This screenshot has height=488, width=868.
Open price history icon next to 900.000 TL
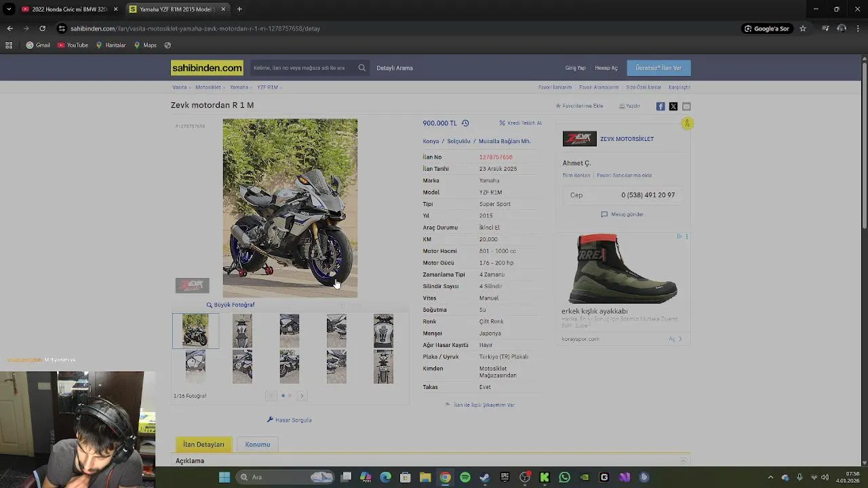[x=465, y=123]
